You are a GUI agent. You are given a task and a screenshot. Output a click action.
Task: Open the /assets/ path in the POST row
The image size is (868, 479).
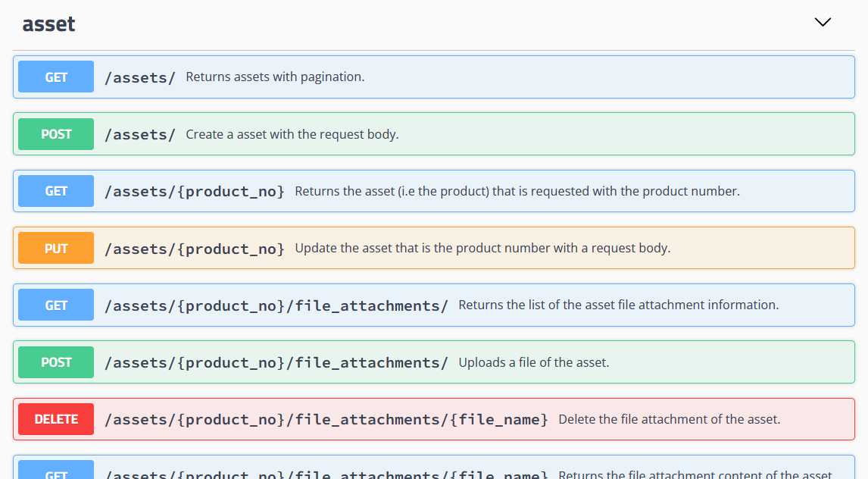pyautogui.click(x=140, y=135)
